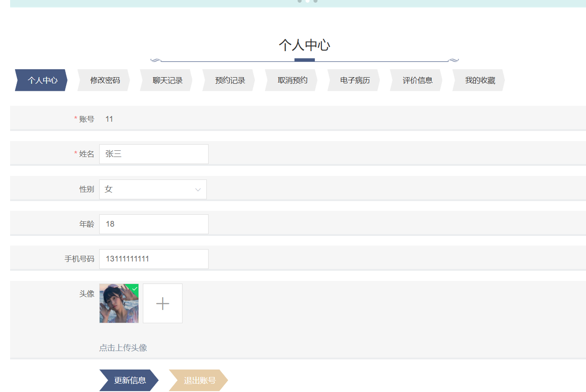This screenshot has height=392, width=586.
Task: Focus the 年龄 input field
Action: (153, 224)
